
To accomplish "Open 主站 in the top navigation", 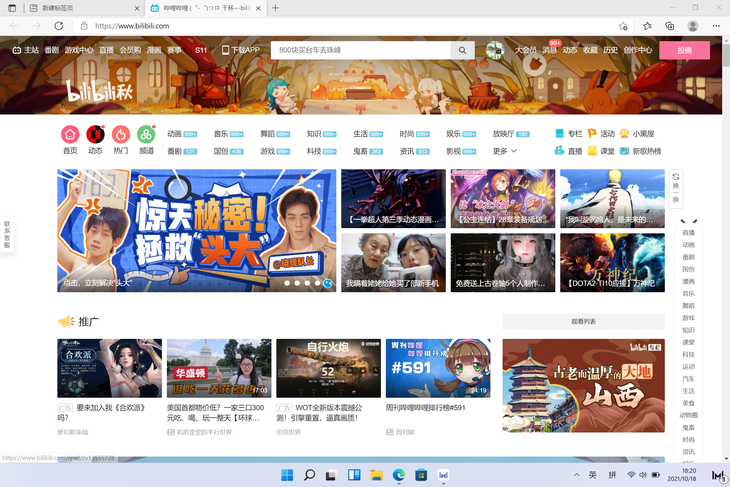I will [x=26, y=50].
